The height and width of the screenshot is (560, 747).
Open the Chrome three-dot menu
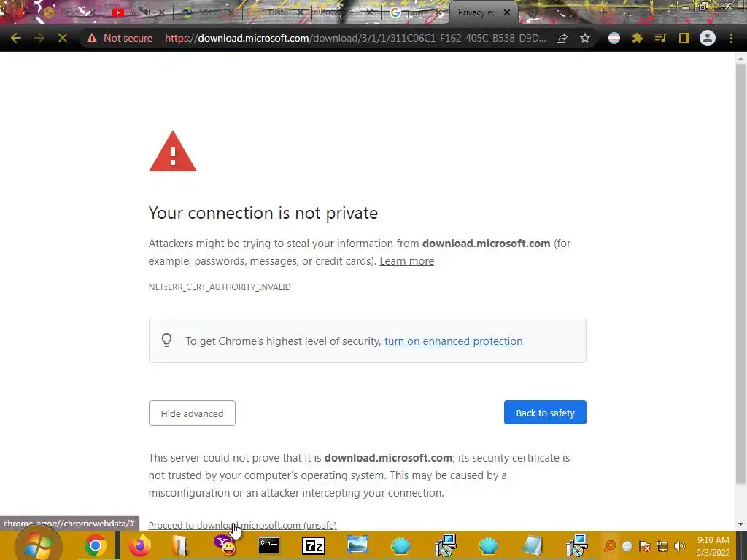click(731, 38)
